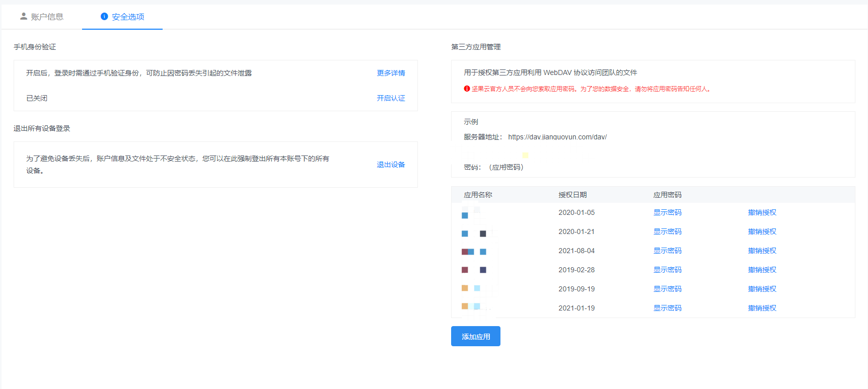The height and width of the screenshot is (389, 868).
Task: Click 撤销授权 in the 2020-01-21 row
Action: tap(762, 231)
